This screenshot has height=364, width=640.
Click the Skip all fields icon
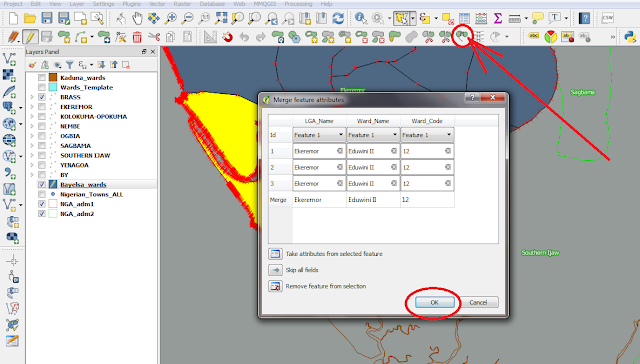click(x=275, y=270)
